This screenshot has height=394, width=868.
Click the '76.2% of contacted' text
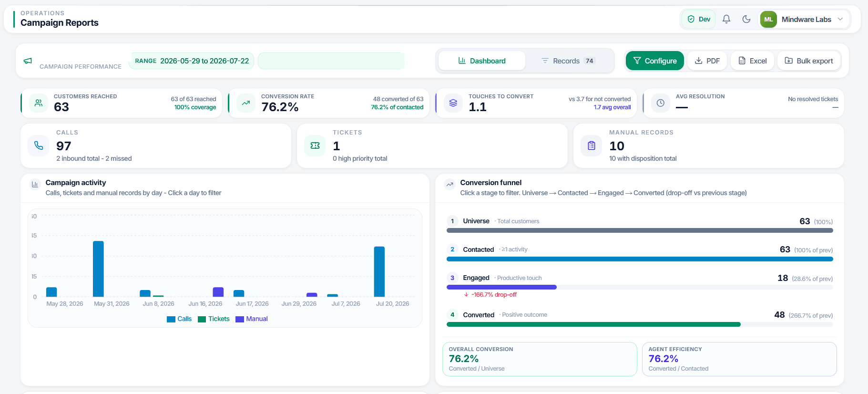[x=397, y=107]
